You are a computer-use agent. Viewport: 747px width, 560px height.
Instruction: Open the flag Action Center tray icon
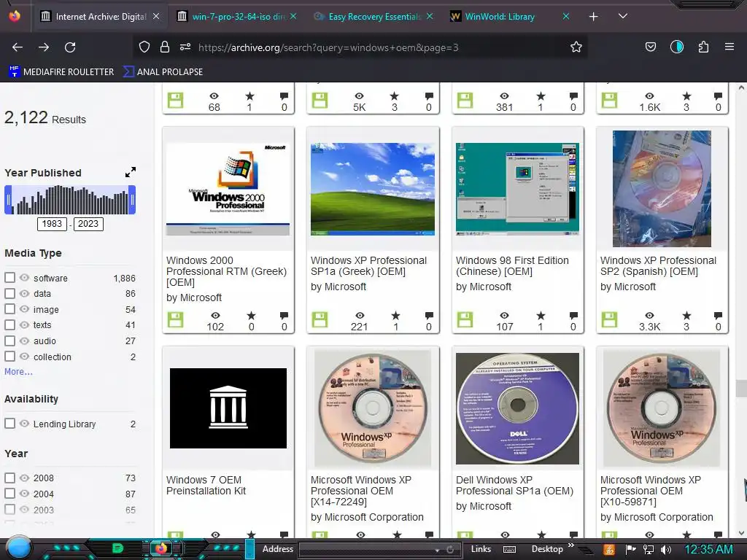631,550
